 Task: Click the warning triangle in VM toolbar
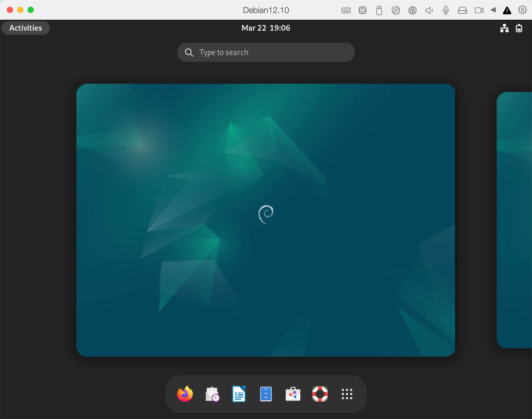(507, 10)
